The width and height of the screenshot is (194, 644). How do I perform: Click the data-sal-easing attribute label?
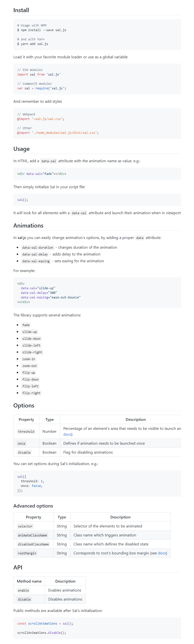[36, 261]
